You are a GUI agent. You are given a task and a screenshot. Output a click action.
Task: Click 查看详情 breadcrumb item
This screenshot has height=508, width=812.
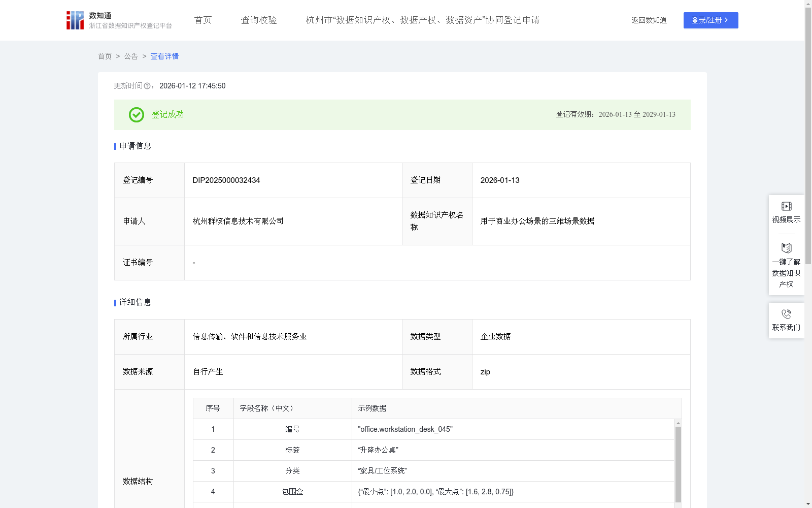click(164, 56)
